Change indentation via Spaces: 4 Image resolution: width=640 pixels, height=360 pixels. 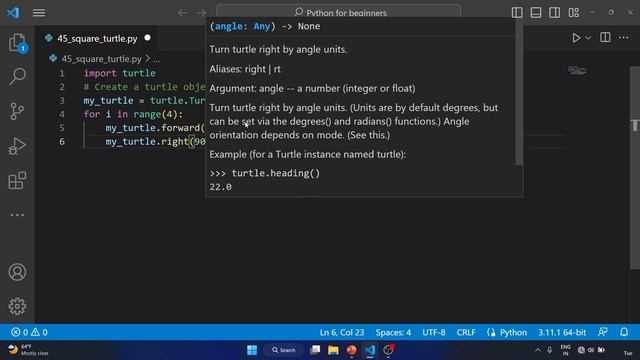click(x=393, y=332)
